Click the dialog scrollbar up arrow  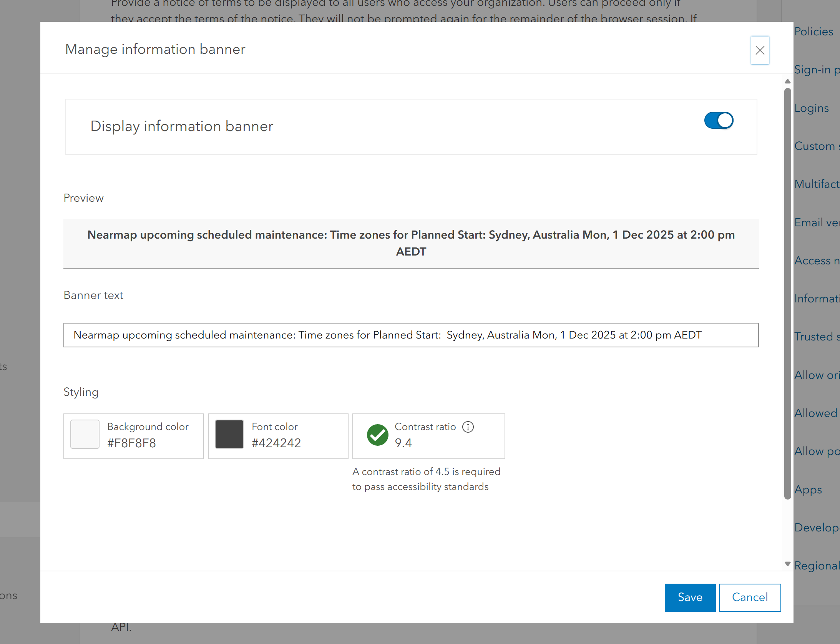787,81
